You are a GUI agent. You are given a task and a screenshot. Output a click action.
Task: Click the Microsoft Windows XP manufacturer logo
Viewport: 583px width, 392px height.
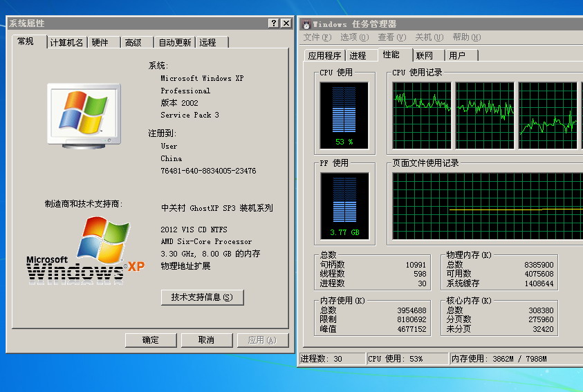[x=85, y=252]
